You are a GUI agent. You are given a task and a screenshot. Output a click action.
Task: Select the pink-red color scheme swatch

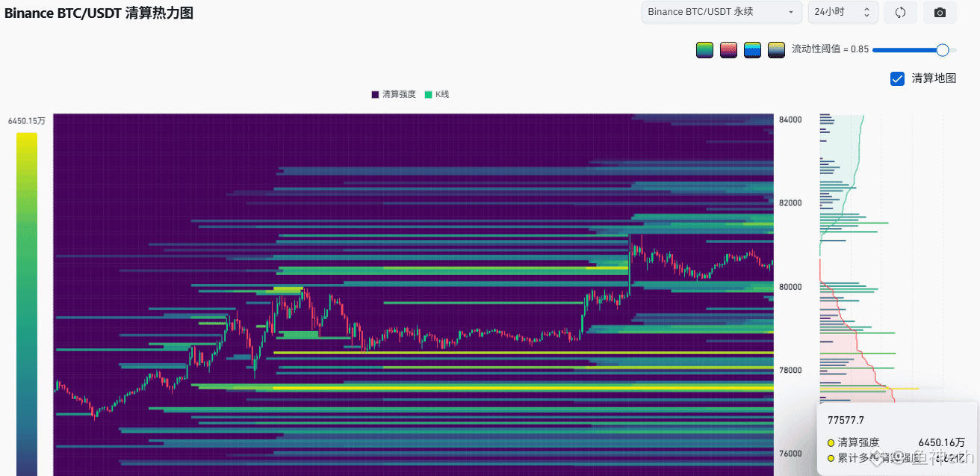728,50
